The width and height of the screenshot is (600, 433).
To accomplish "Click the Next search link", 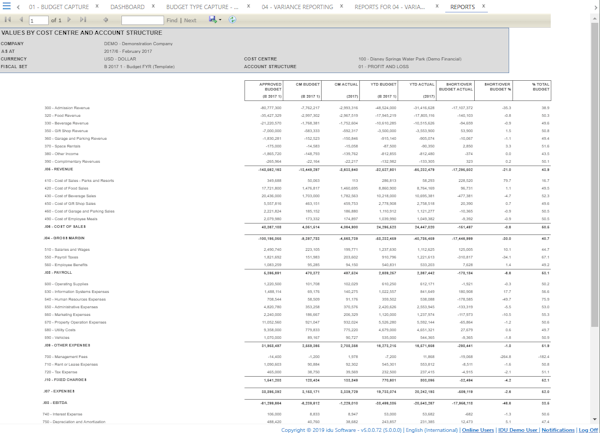I will point(191,20).
